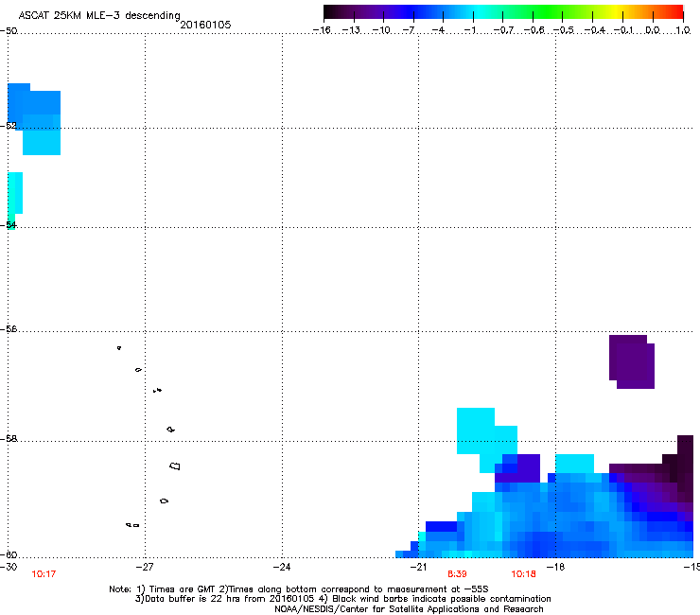Click the red time stamp 10:18
The image size is (700, 615).
523,574
